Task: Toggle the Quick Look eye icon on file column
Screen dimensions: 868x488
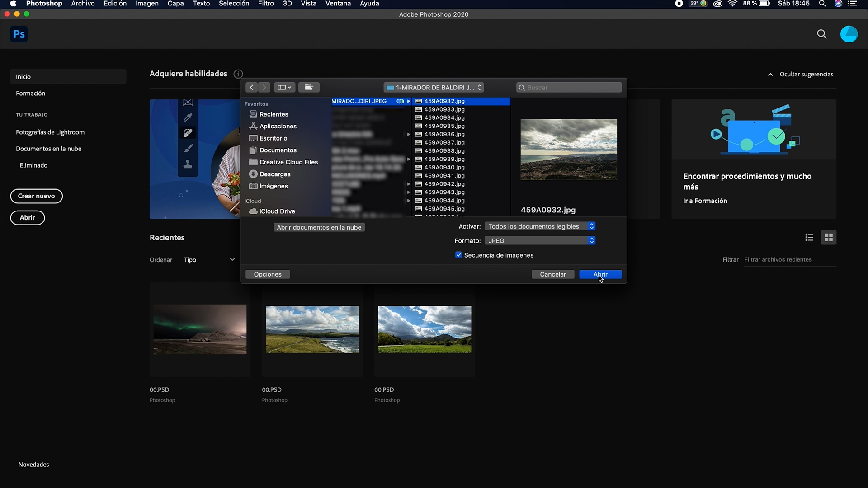Action: click(x=401, y=101)
